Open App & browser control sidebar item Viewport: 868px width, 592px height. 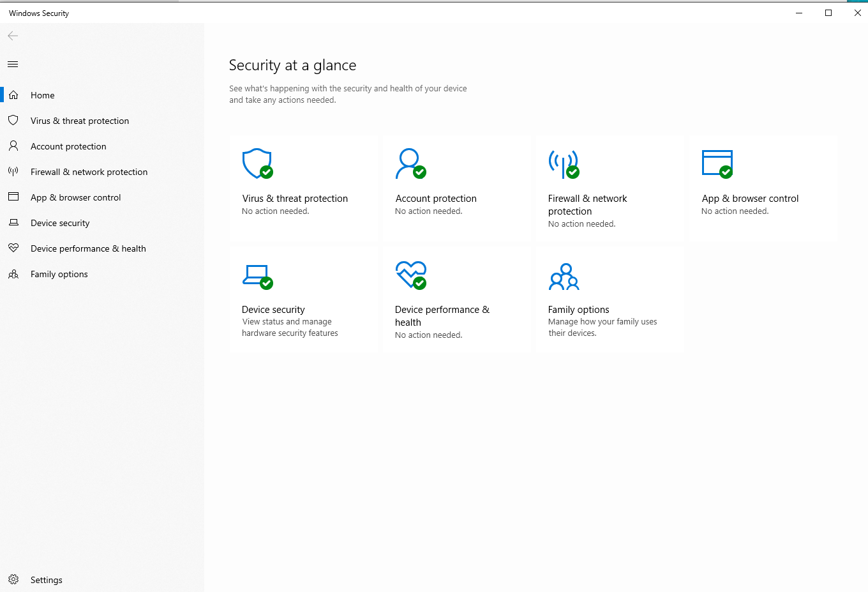pyautogui.click(x=75, y=197)
